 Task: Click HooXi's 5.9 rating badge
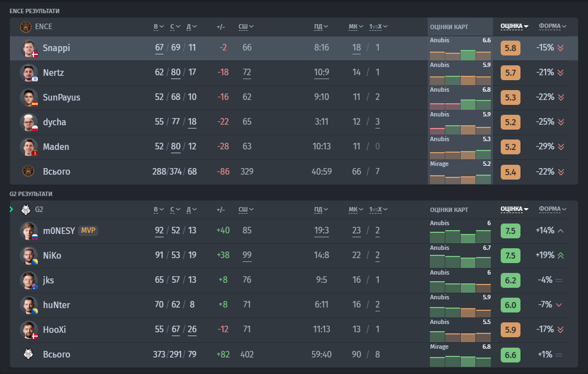[511, 330]
